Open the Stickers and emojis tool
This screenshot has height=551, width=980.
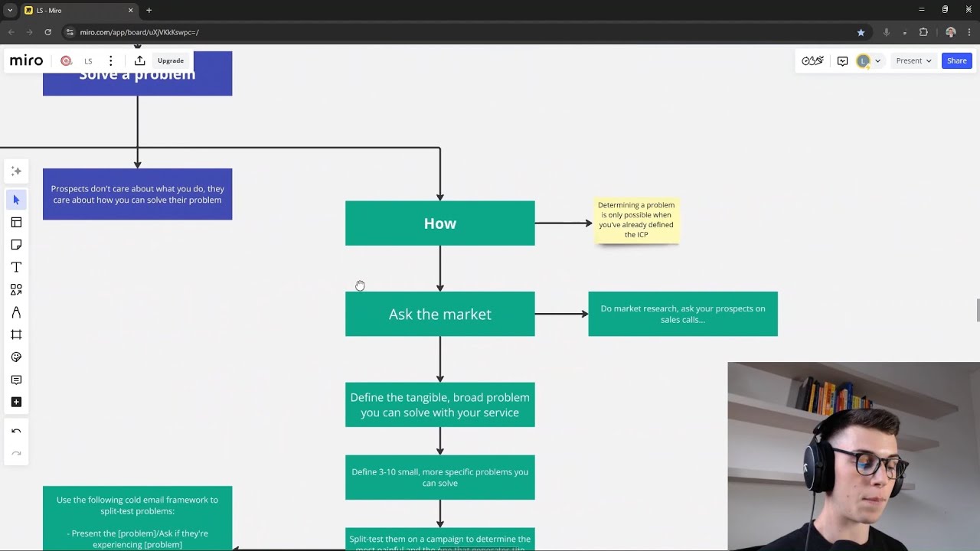16,357
